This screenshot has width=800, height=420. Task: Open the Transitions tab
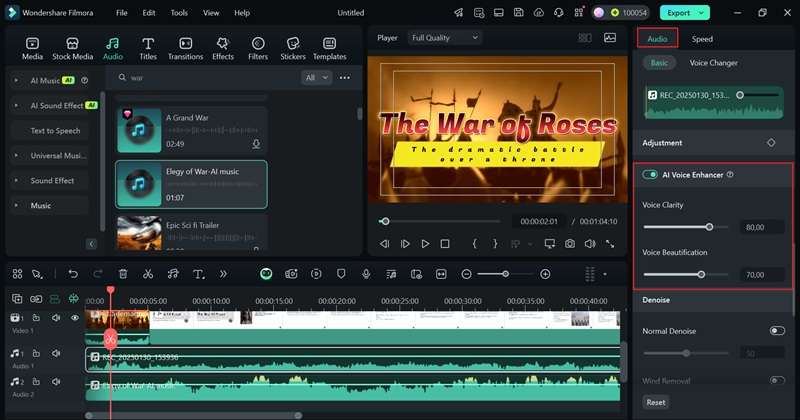point(186,49)
